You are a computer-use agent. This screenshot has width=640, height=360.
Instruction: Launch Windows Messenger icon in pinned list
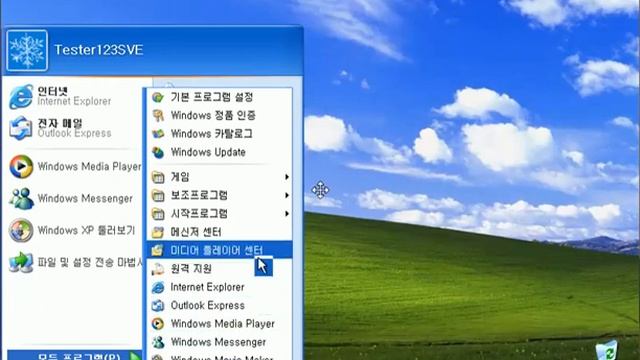[x=21, y=198]
